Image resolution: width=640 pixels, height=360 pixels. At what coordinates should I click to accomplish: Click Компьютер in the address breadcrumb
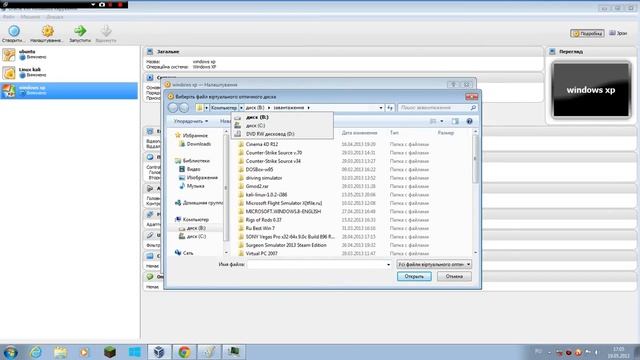(x=224, y=108)
